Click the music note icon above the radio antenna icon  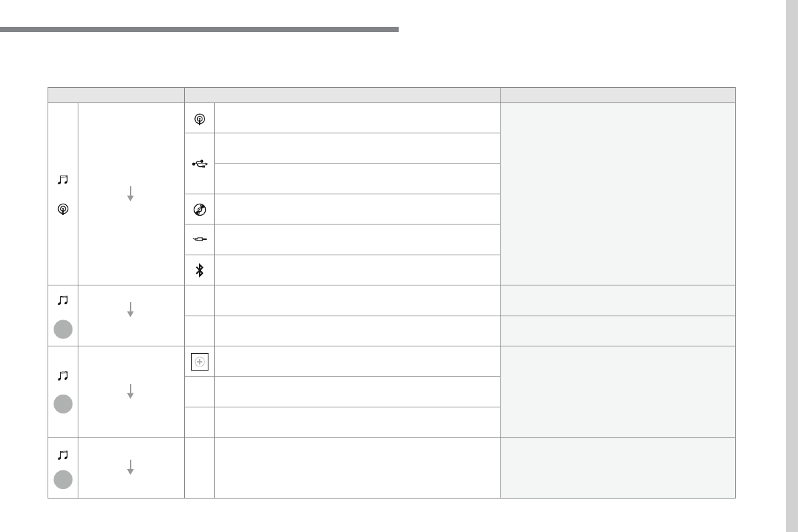(x=63, y=180)
